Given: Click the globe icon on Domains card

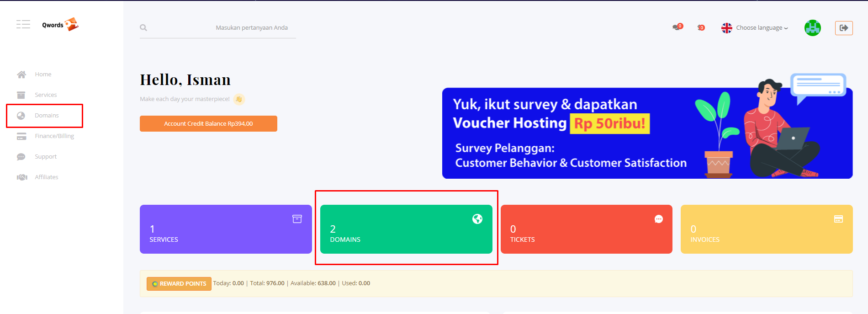Looking at the screenshot, I should (x=477, y=219).
